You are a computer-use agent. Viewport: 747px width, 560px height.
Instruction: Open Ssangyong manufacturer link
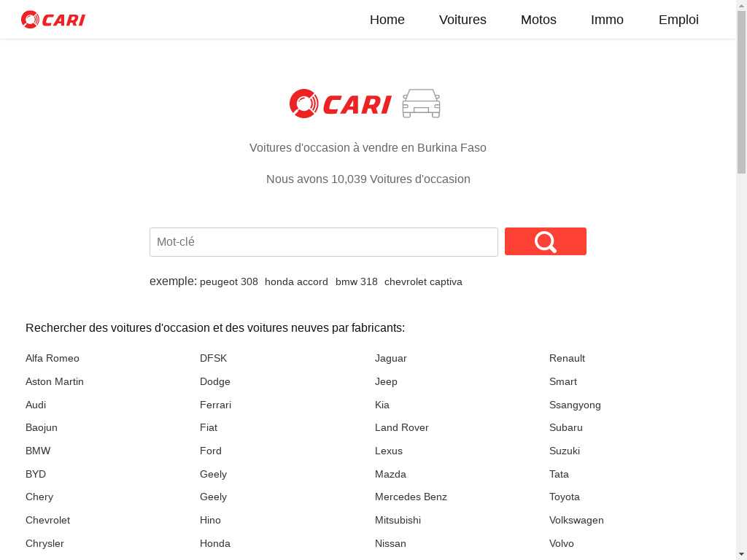tap(575, 405)
